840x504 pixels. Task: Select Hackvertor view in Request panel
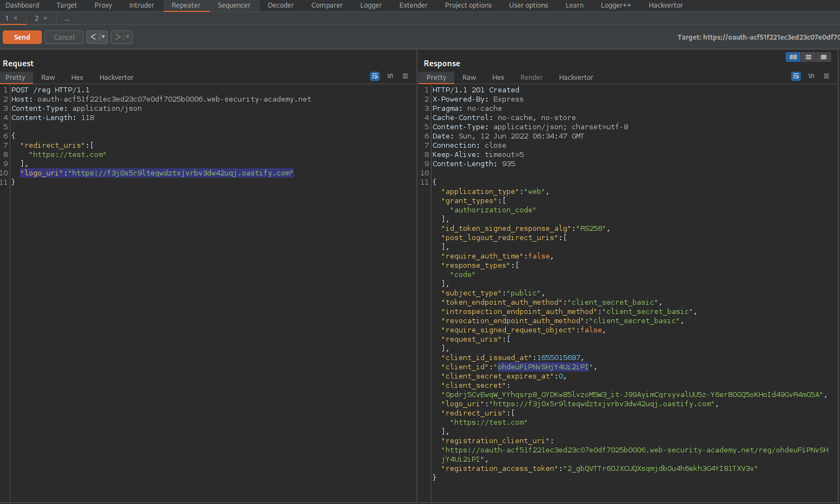116,78
